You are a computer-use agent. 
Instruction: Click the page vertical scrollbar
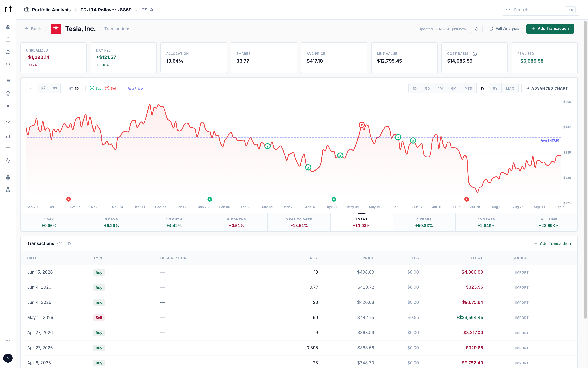585,170
